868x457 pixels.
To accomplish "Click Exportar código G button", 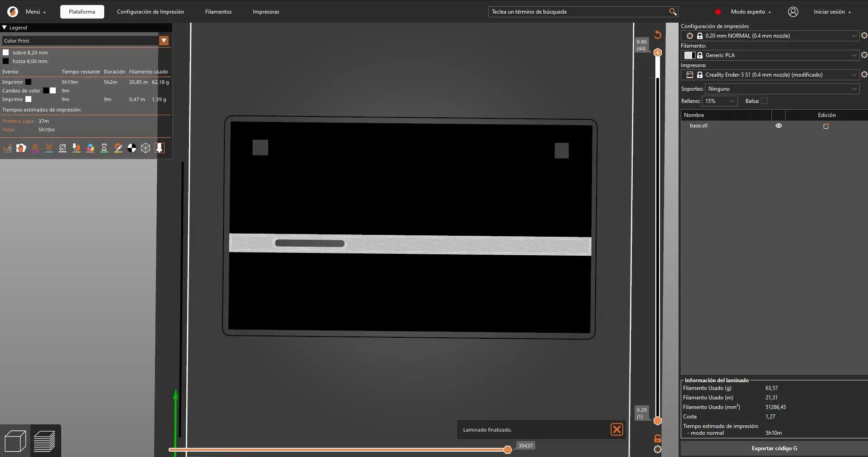I will (774, 448).
